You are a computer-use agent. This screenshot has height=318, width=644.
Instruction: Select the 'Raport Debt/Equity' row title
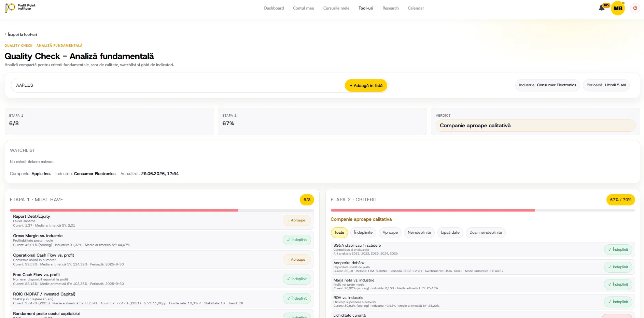(31, 216)
